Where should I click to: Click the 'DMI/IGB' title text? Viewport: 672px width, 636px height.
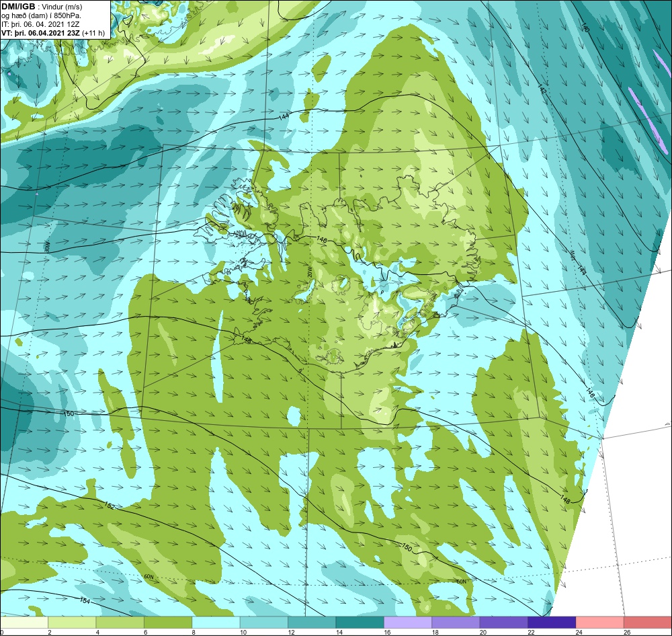click(18, 7)
